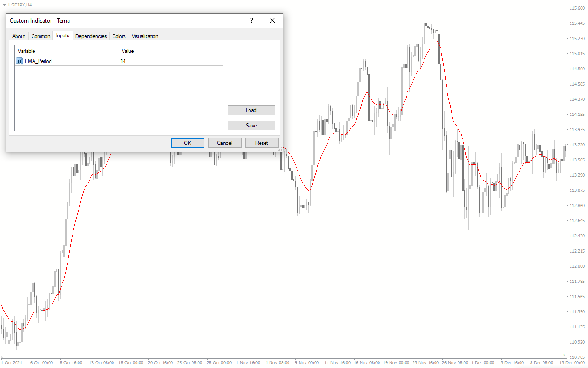588x368 pixels.
Task: Click the USDJPY,H4 chart label
Action: (20, 5)
